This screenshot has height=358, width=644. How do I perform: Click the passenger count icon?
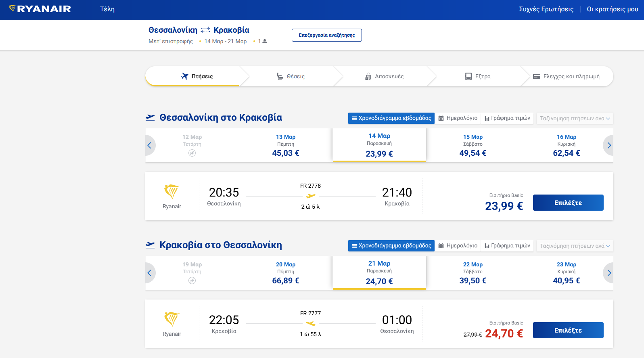pyautogui.click(x=265, y=41)
